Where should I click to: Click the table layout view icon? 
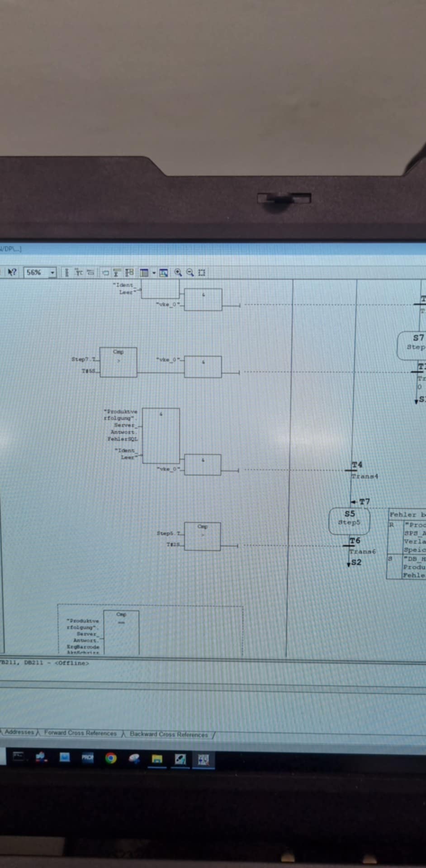point(144,272)
